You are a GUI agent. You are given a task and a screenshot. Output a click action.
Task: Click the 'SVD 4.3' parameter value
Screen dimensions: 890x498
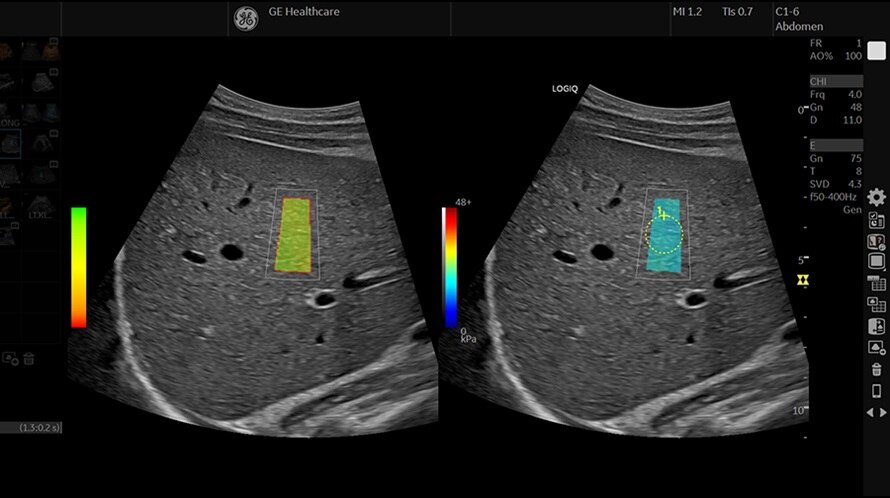836,184
